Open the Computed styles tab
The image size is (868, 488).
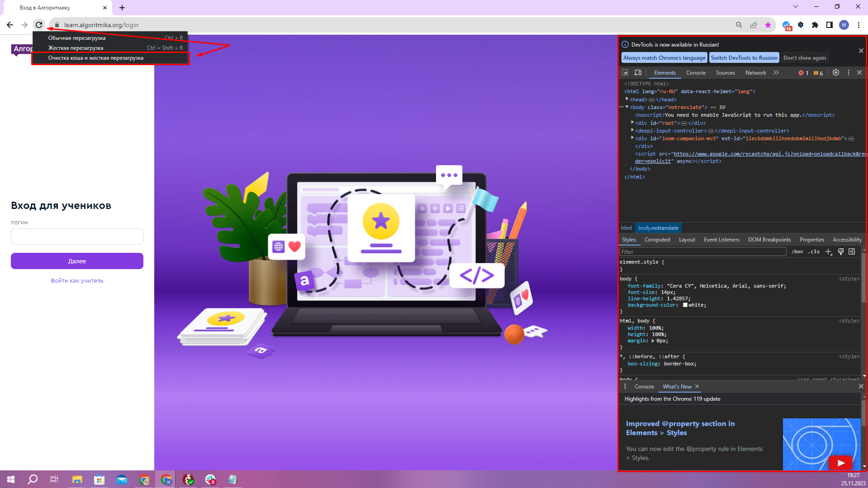pyautogui.click(x=657, y=240)
